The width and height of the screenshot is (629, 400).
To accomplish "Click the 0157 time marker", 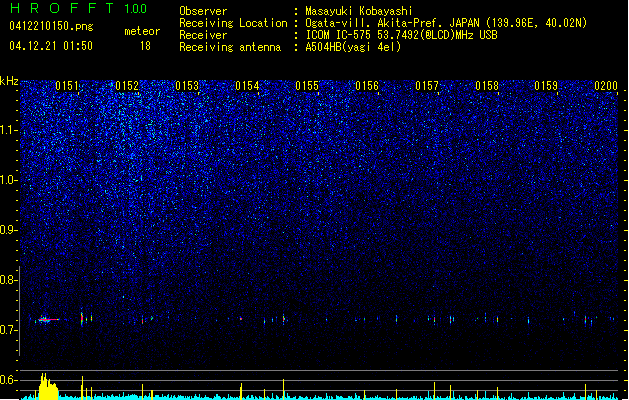I will [427, 86].
